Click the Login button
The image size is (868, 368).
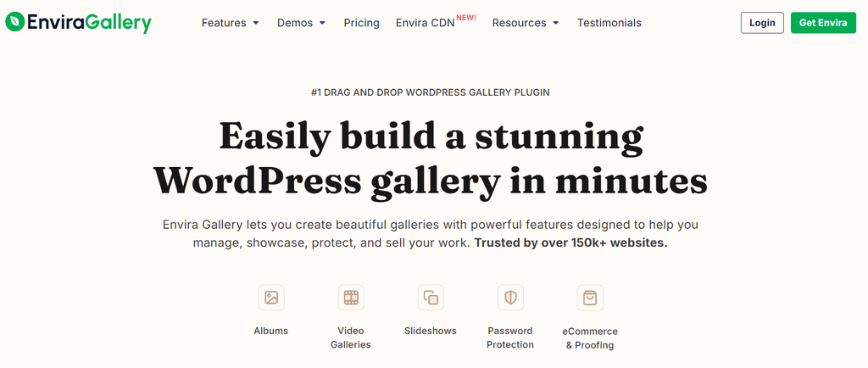[762, 23]
